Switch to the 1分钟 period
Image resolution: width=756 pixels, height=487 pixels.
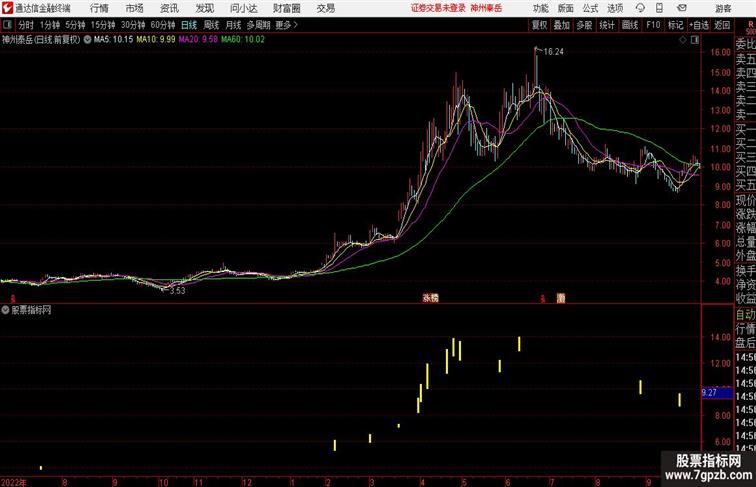tap(50, 25)
